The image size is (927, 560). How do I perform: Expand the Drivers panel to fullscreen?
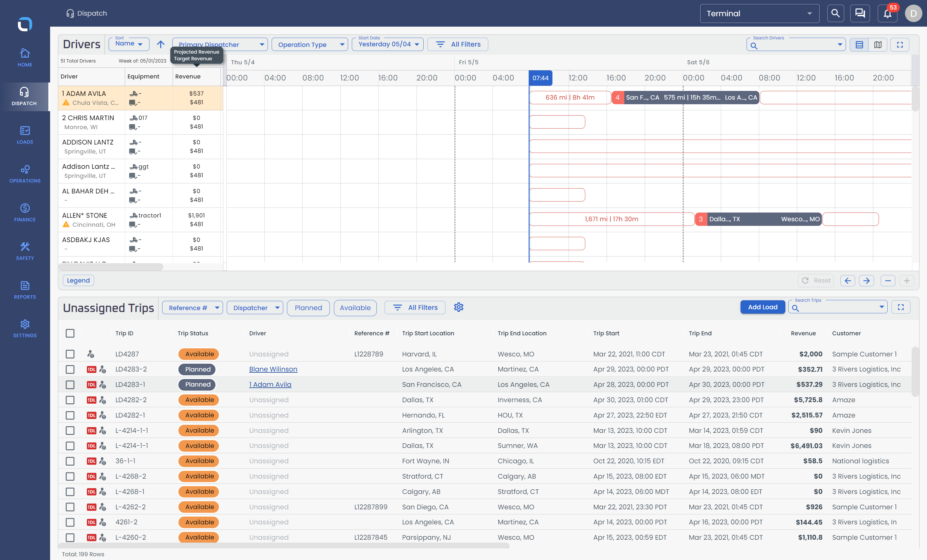tap(900, 45)
